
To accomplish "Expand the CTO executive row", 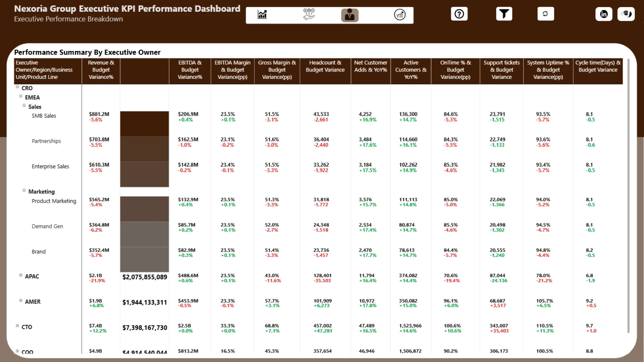I will (17, 326).
